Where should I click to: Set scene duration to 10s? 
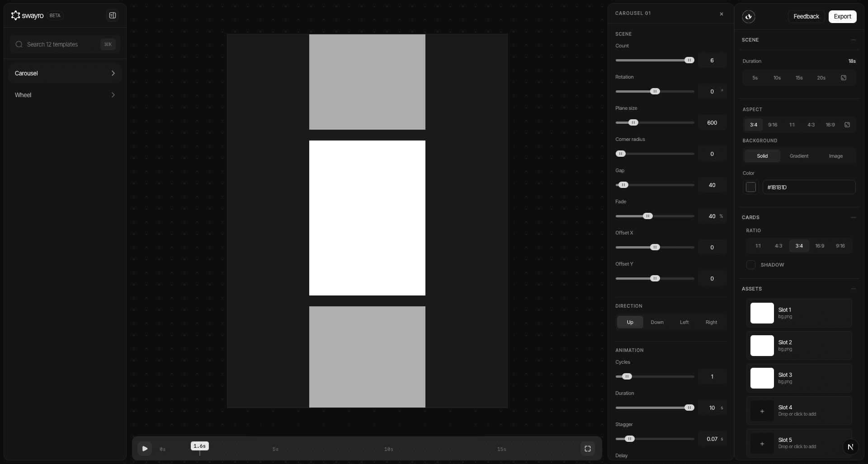777,78
